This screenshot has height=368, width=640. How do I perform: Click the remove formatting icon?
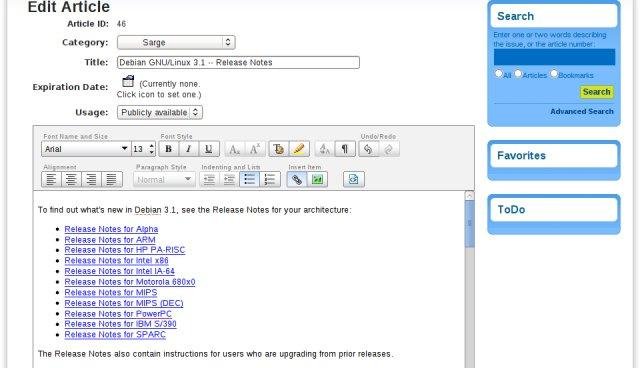pos(324,149)
